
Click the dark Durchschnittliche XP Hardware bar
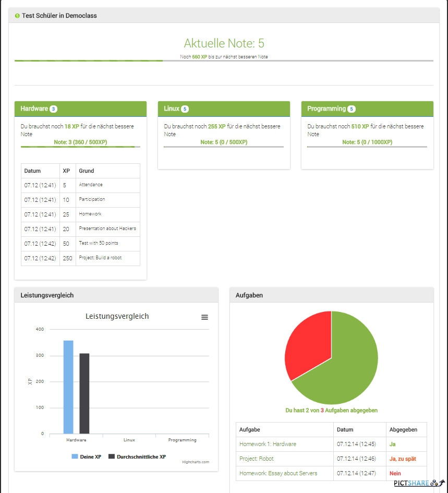[84, 394]
